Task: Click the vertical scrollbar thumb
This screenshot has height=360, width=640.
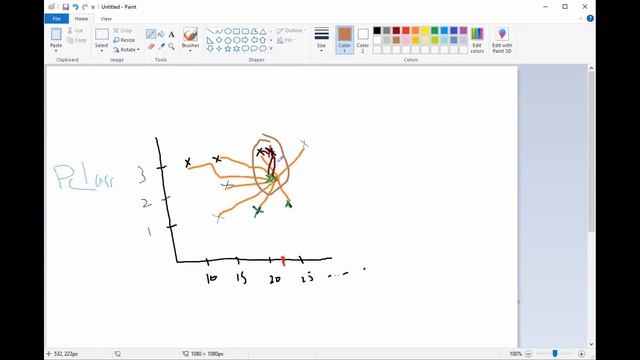Action: [x=591, y=152]
